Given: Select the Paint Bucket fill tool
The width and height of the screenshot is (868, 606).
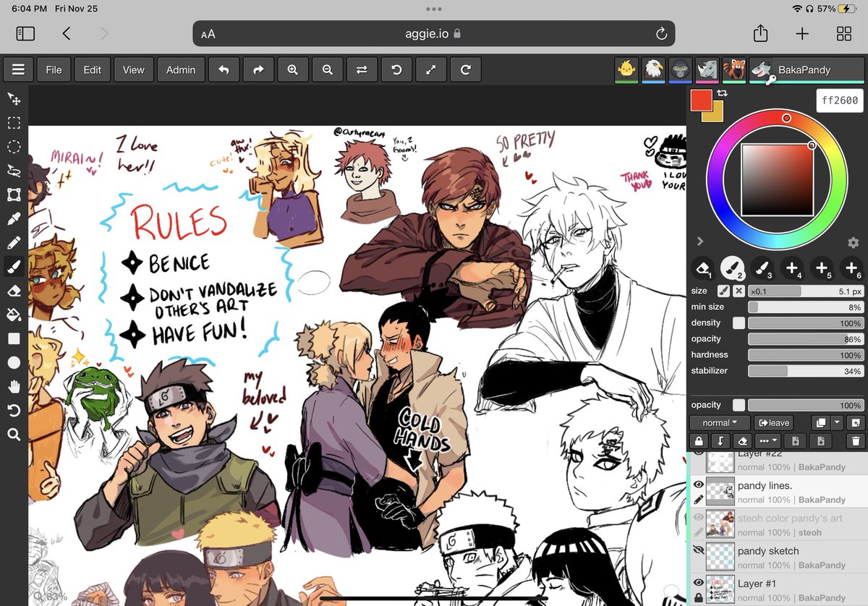Looking at the screenshot, I should (14, 315).
